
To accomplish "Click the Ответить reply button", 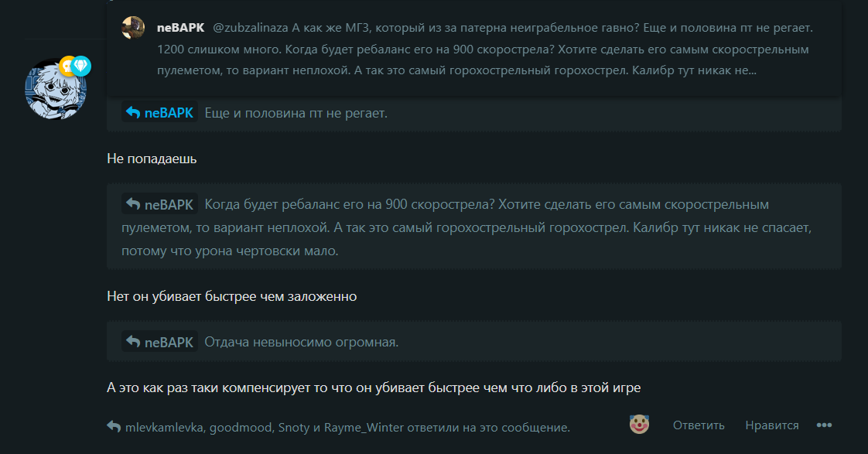I will 699,425.
